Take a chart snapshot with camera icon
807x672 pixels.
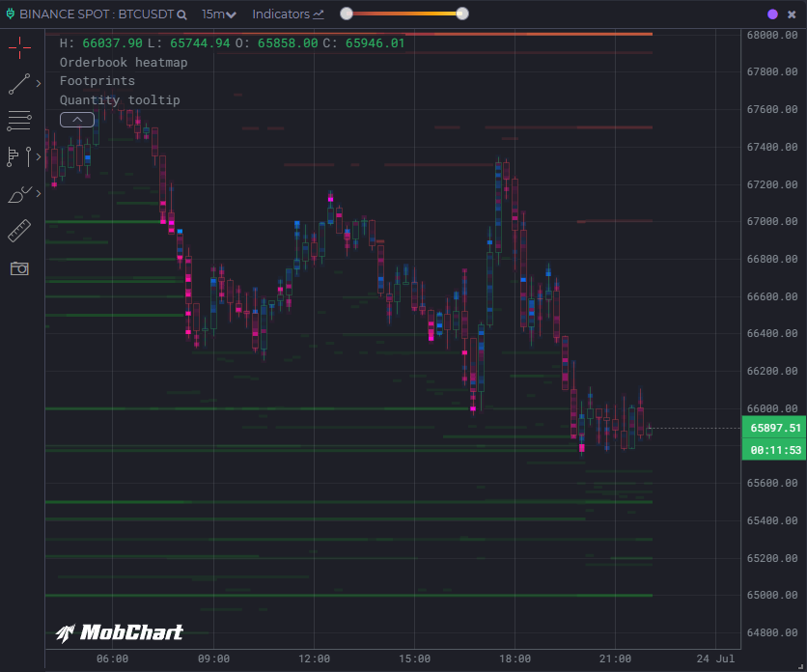[x=19, y=268]
